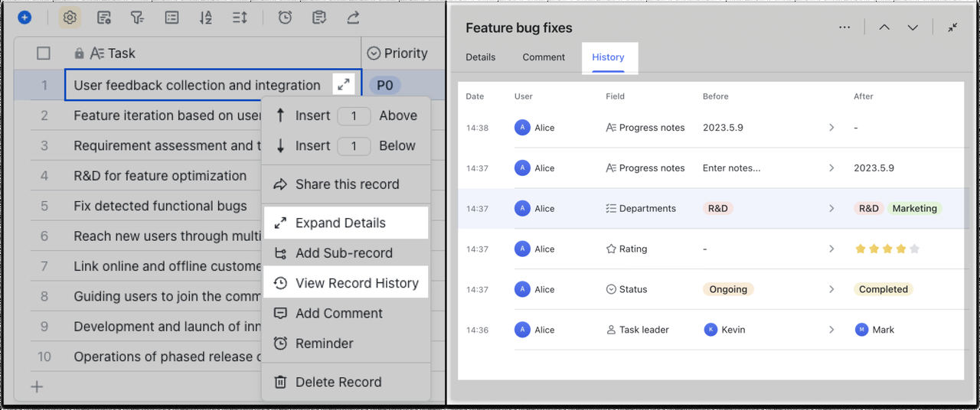Select Share this record menu item
This screenshot has height=410, width=980.
point(345,184)
